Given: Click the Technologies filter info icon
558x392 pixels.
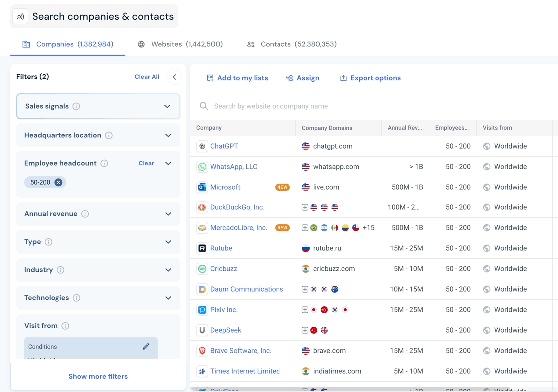Looking at the screenshot, I should point(76,298).
